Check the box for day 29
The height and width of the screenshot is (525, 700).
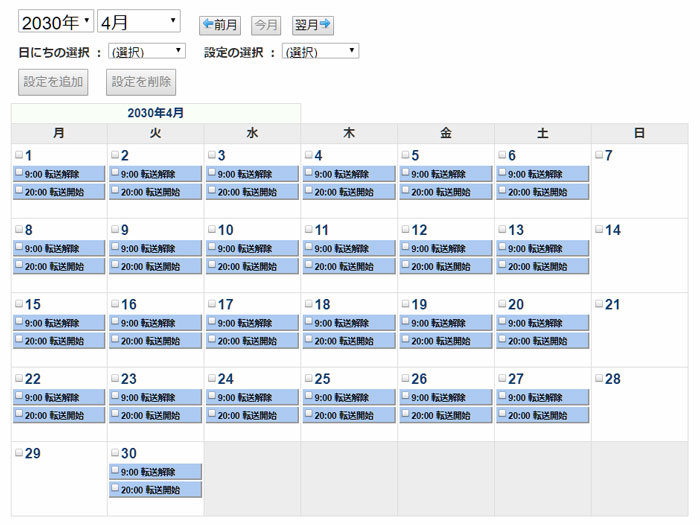(19, 453)
